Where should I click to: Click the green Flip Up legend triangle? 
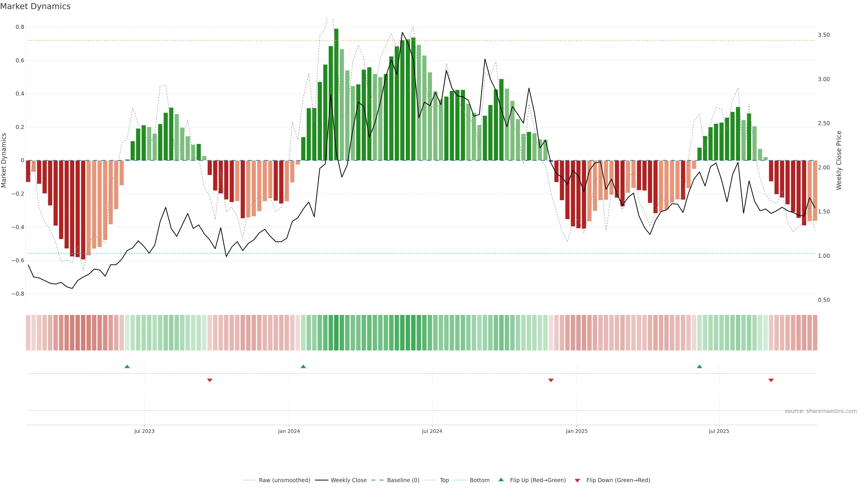coord(501,480)
